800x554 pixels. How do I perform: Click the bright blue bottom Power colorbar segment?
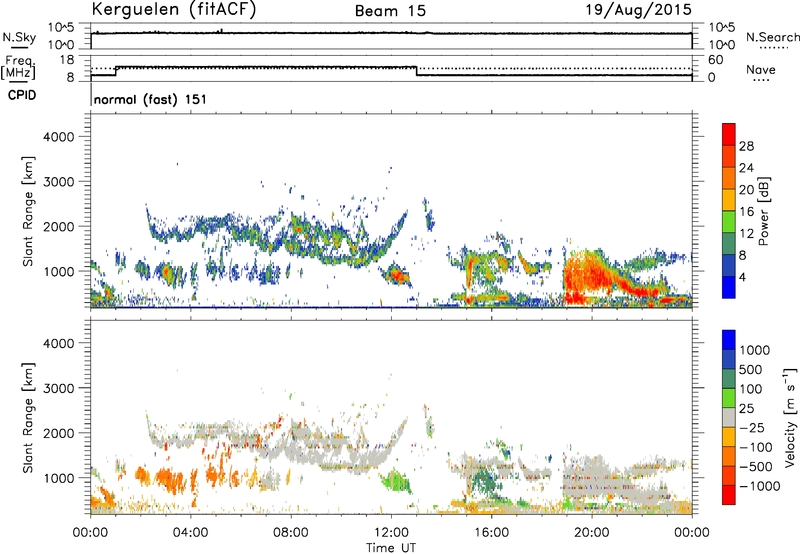[729, 287]
